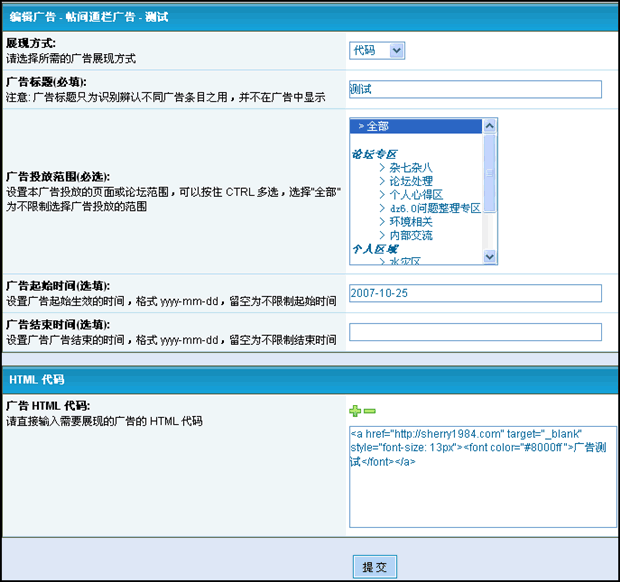The height and width of the screenshot is (582, 620).
Task: Select 个人心得区 forum in the list
Action: coord(416,194)
